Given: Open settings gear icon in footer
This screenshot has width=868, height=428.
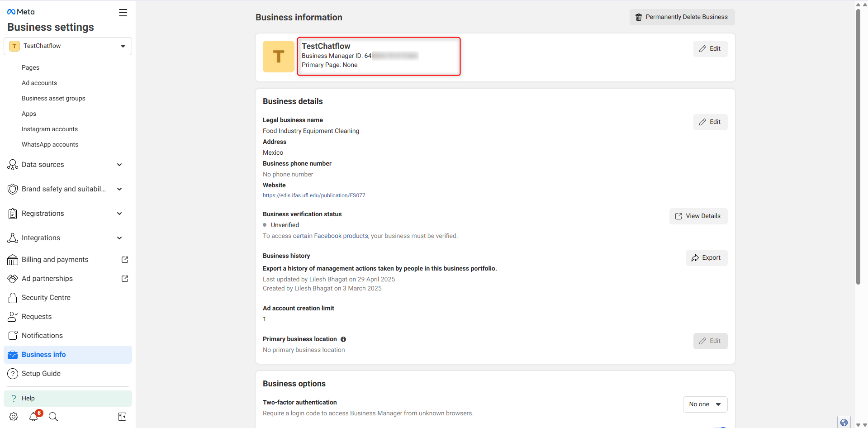Looking at the screenshot, I should click(x=14, y=417).
